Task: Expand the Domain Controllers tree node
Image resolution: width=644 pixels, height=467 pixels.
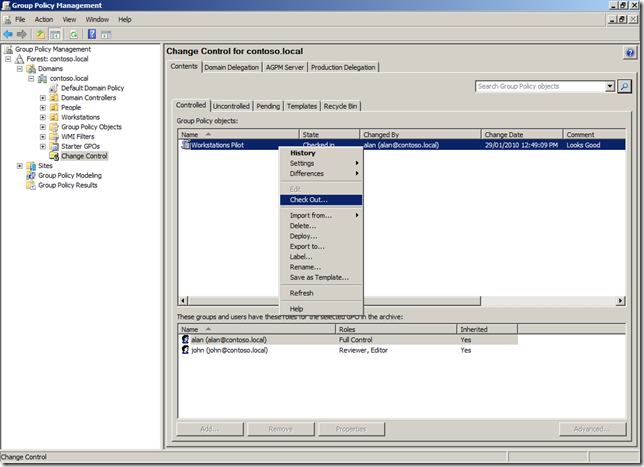Action: 42,98
